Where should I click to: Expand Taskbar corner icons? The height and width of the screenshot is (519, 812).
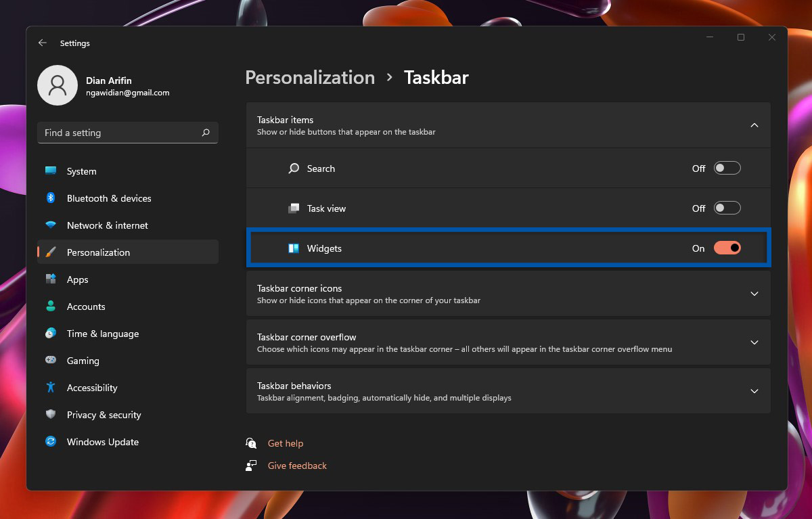(754, 293)
